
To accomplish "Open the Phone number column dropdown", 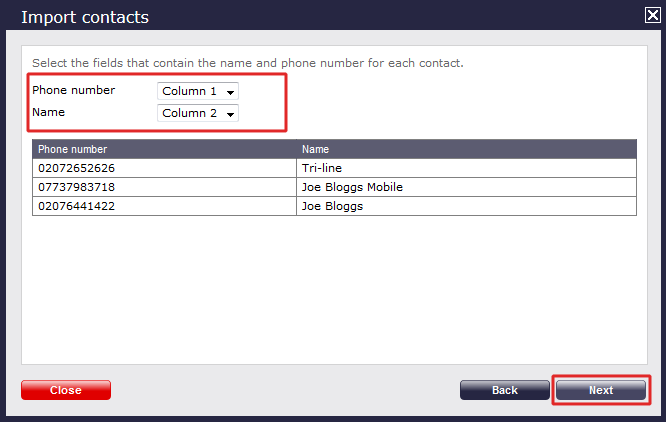I will click(197, 91).
